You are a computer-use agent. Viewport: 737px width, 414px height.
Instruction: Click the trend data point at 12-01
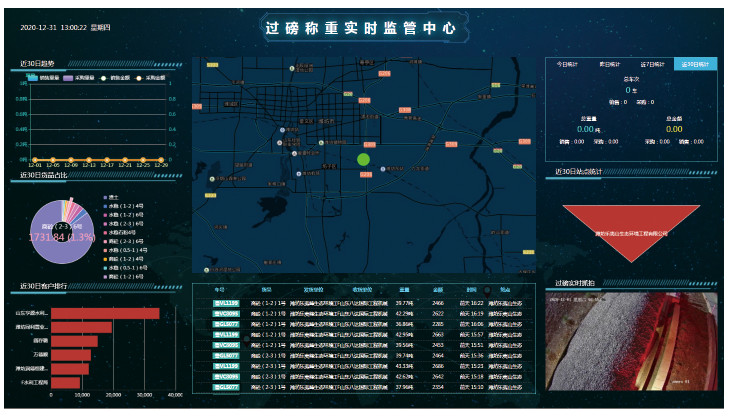(x=35, y=160)
